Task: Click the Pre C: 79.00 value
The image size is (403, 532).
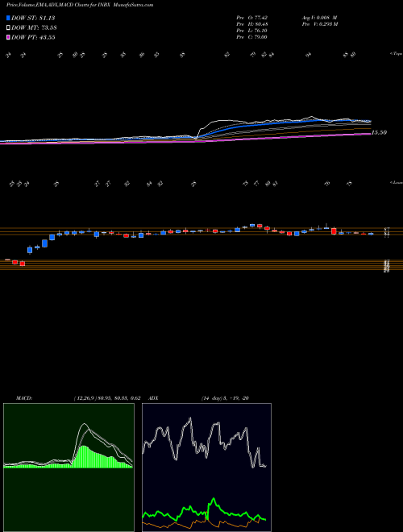Action: [251, 37]
